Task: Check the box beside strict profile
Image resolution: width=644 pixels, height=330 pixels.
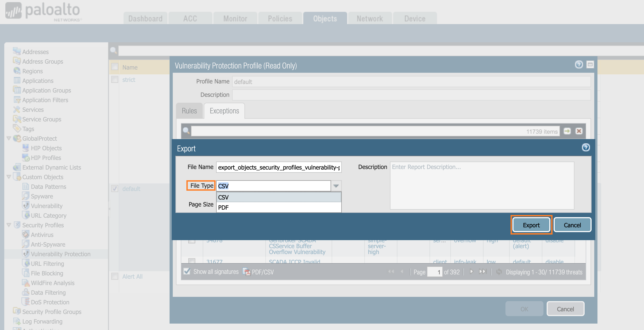Action: [115, 80]
